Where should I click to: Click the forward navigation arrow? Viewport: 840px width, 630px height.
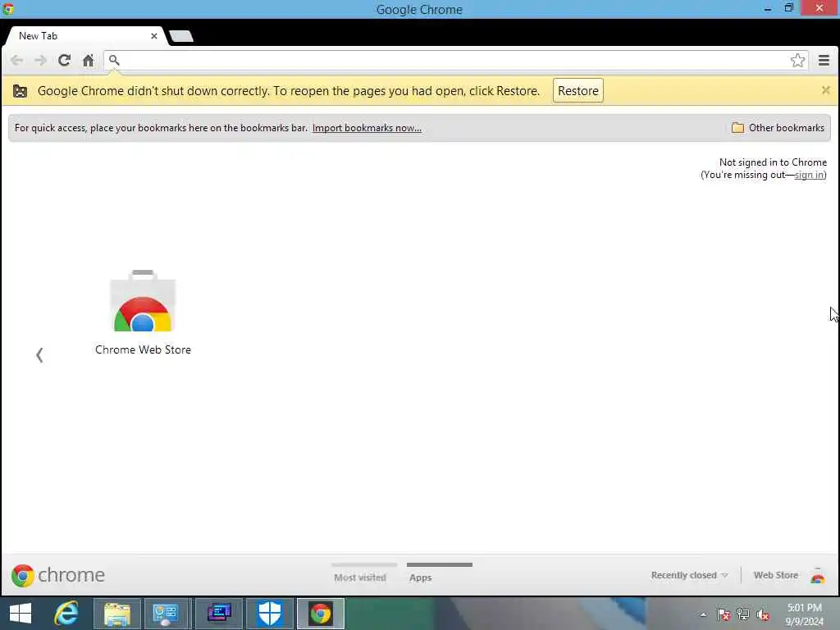tap(40, 60)
